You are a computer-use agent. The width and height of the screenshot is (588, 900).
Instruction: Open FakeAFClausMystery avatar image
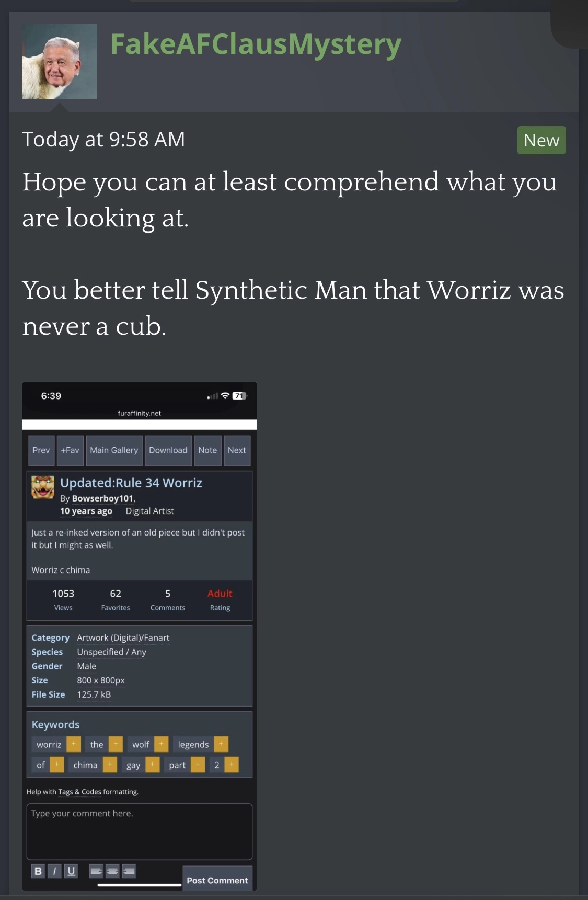tap(60, 62)
